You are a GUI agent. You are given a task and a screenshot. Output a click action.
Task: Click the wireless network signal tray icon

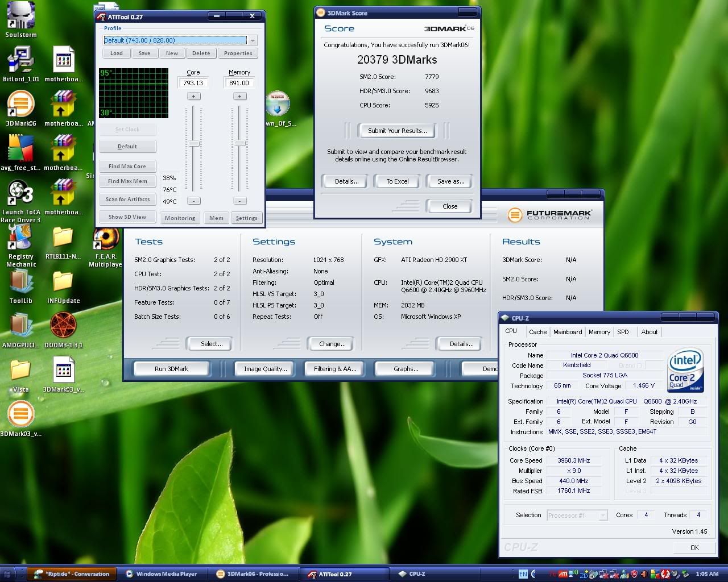574,573
